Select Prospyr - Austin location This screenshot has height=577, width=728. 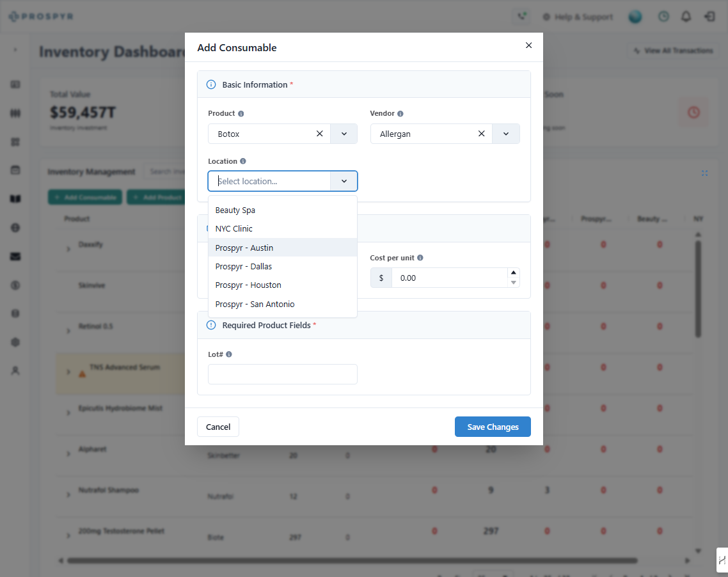point(283,248)
